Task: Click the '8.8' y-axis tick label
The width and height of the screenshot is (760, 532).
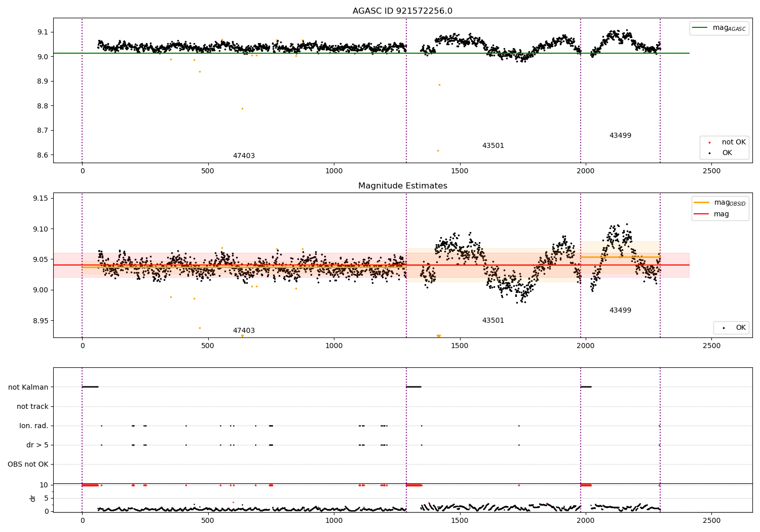Action: [43, 106]
